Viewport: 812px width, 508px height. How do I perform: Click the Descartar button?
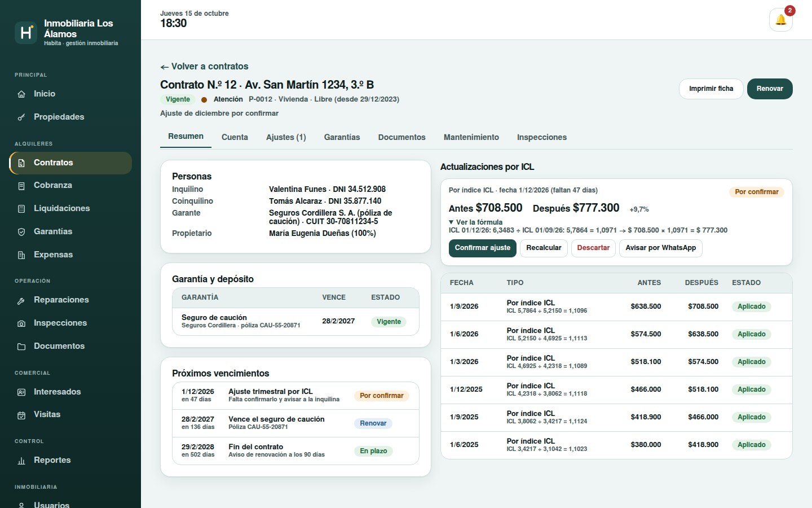[593, 248]
